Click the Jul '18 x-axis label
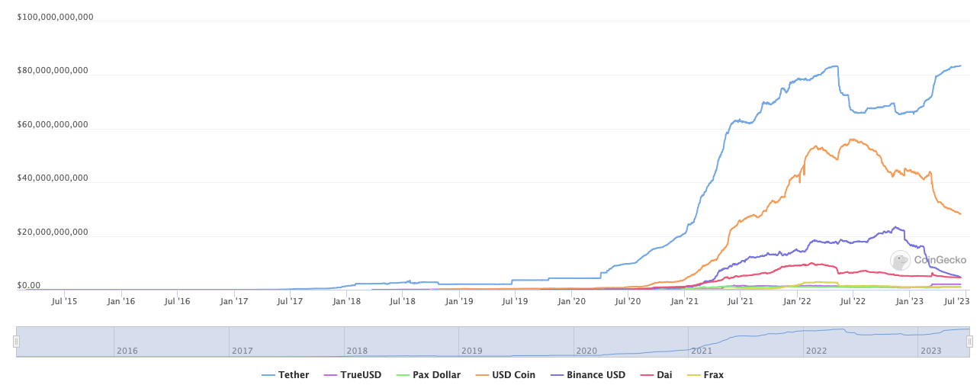 tap(403, 301)
